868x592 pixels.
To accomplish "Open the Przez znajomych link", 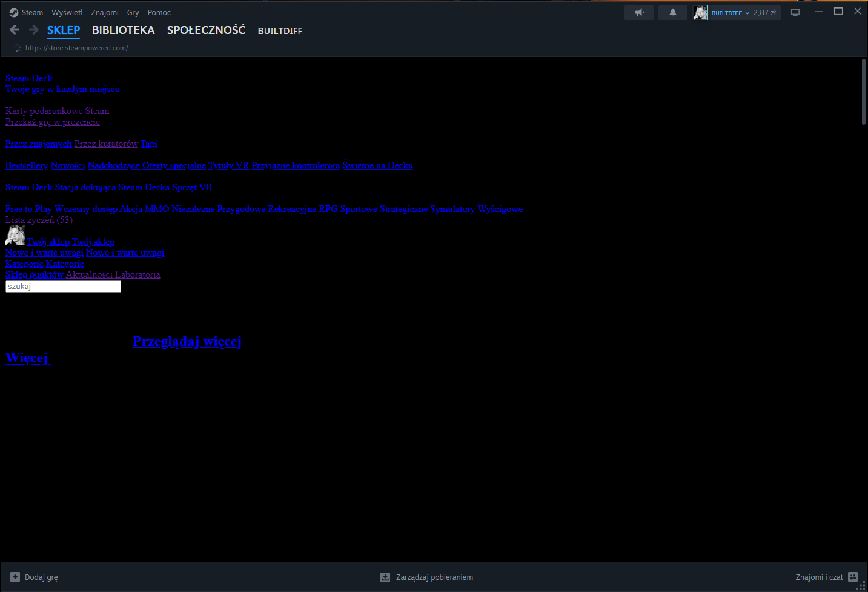I will point(39,144).
